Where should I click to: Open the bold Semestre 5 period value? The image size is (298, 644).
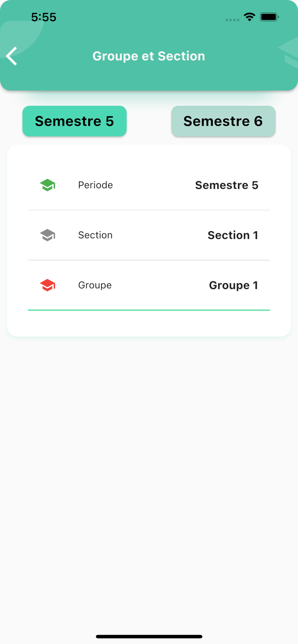coord(227,185)
